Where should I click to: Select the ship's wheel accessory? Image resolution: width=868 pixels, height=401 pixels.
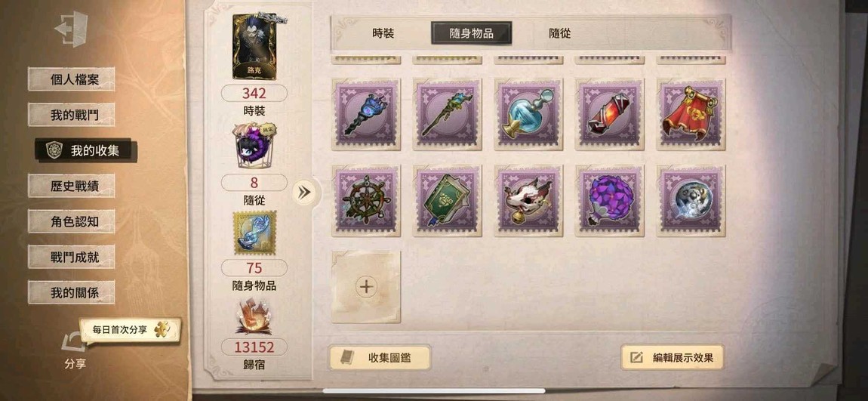point(366,201)
